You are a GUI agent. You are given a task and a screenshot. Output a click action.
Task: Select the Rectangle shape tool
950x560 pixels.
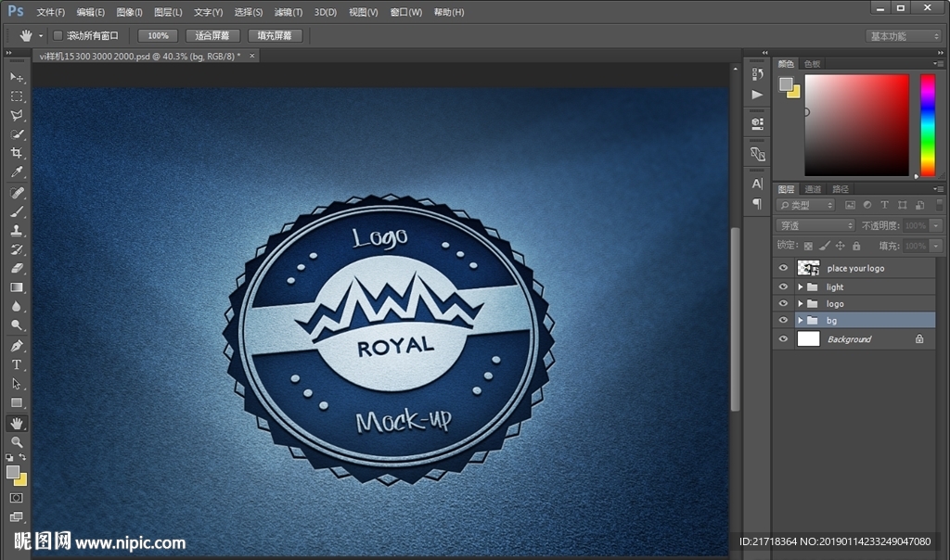tap(17, 402)
